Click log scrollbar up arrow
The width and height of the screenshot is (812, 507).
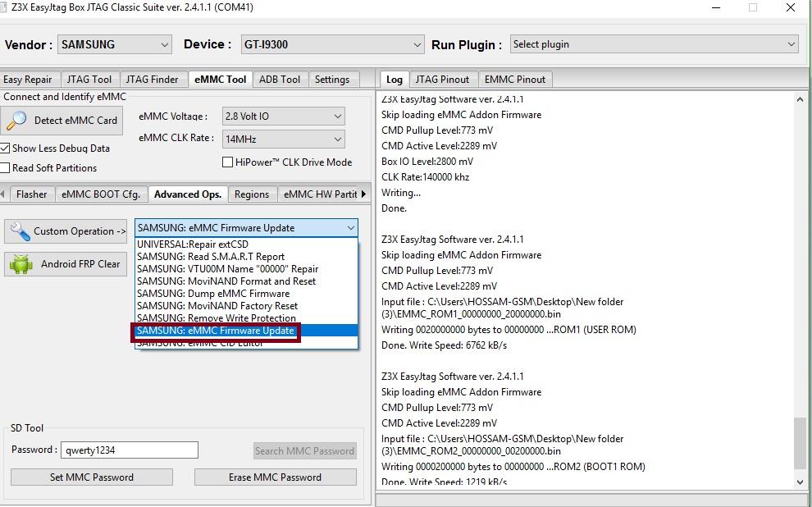click(x=800, y=99)
